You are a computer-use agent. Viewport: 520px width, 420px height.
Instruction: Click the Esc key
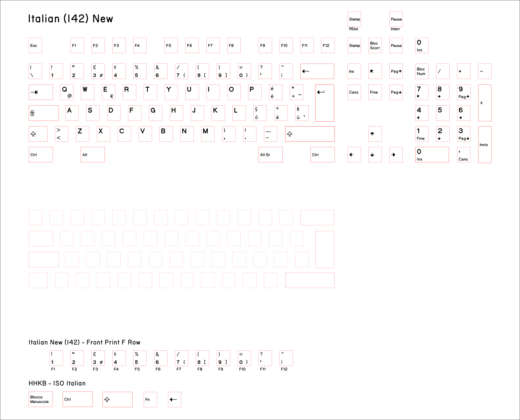tap(35, 45)
